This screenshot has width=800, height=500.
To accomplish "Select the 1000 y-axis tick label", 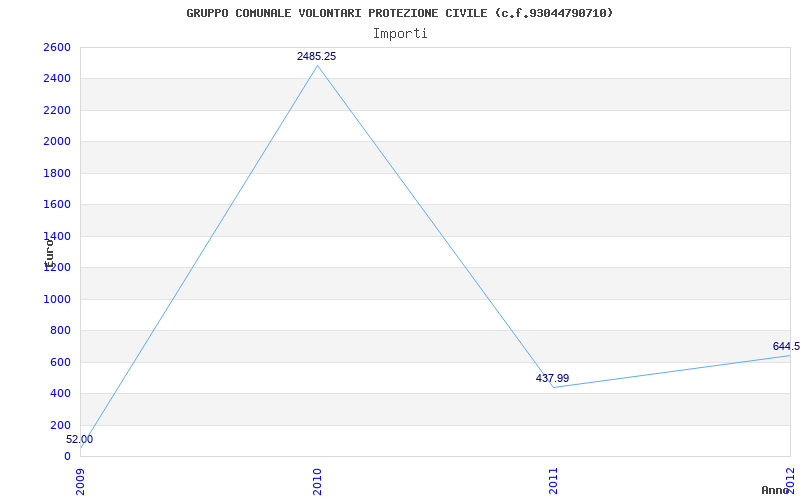I will [x=57, y=299].
